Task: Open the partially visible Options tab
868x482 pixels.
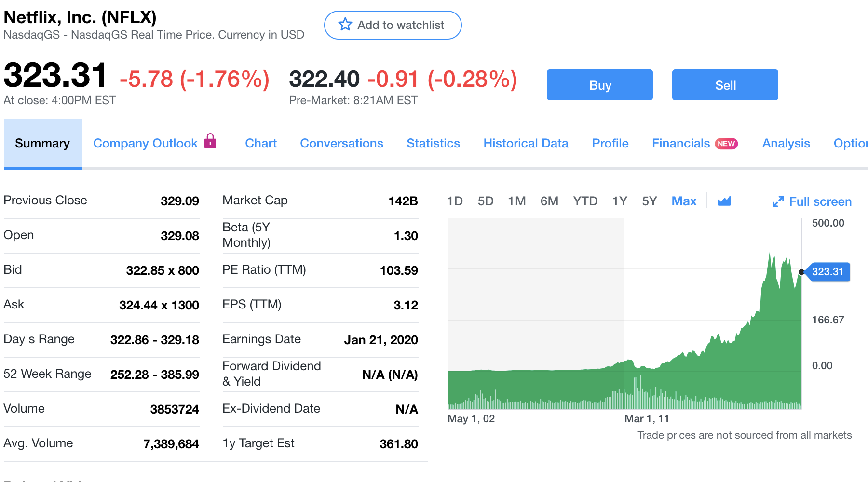Action: 851,144
